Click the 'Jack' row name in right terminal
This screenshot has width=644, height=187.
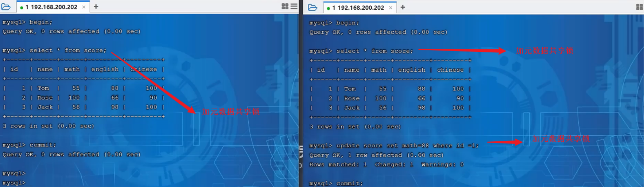click(352, 108)
